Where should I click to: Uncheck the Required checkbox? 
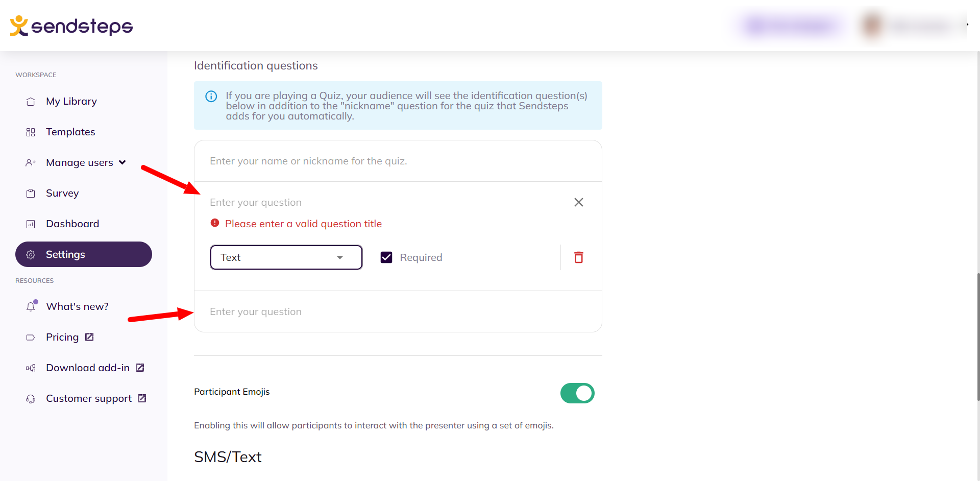click(386, 257)
